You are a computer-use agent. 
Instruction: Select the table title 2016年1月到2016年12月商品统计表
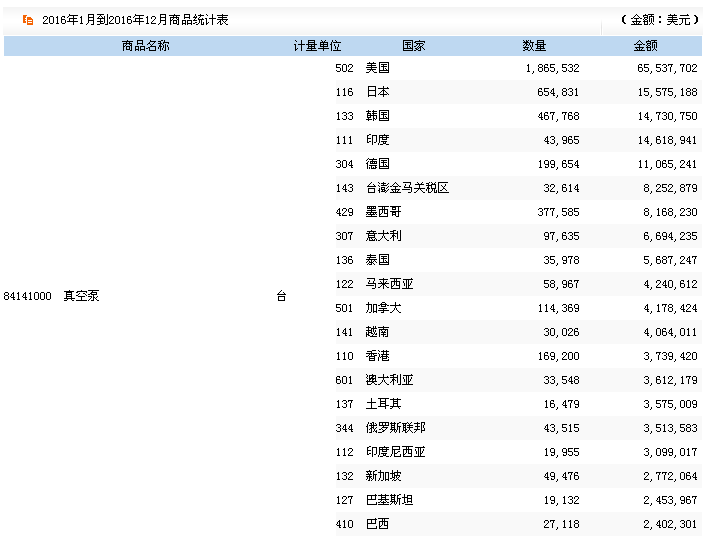point(135,20)
